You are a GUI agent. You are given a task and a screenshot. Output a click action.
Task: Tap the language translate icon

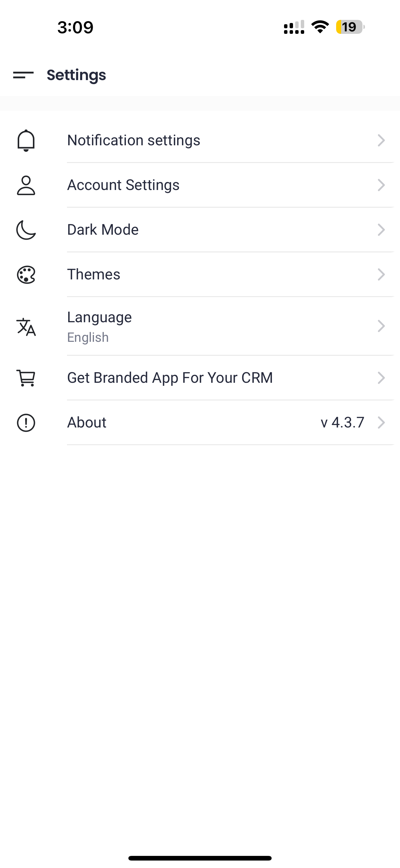[26, 327]
